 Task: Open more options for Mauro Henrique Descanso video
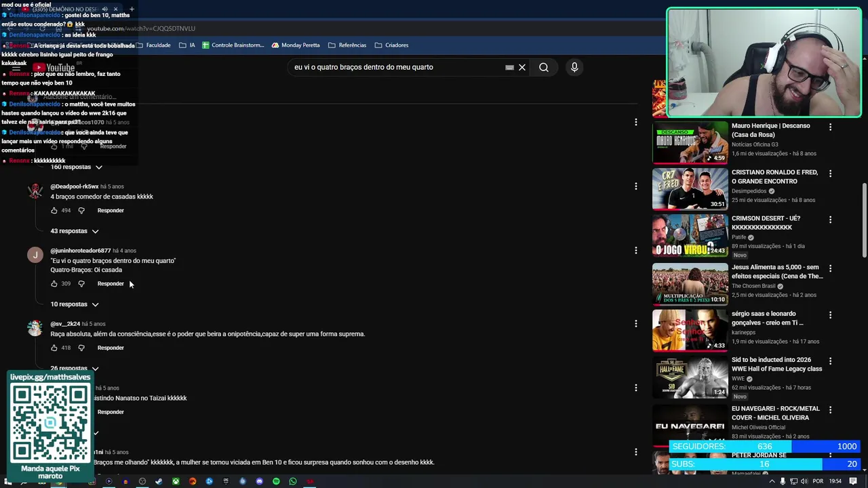point(830,127)
